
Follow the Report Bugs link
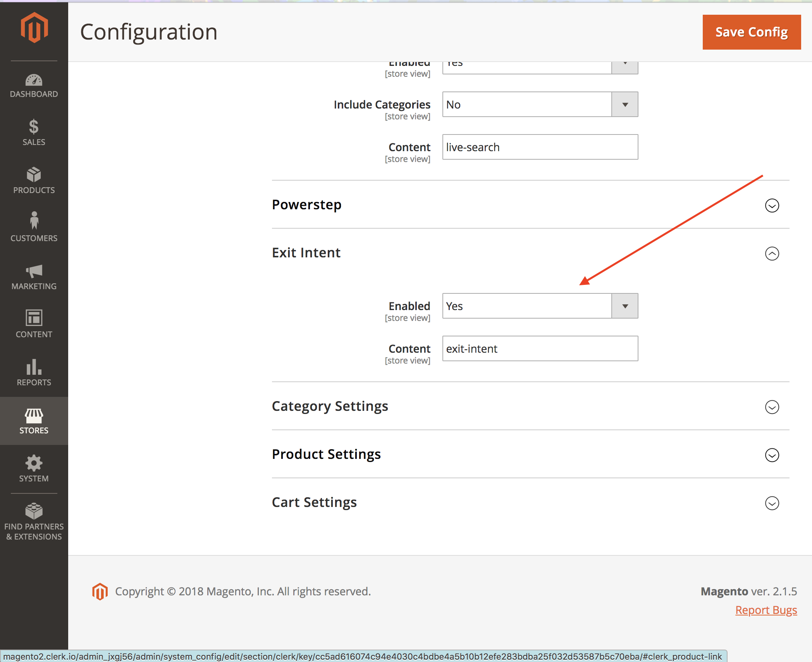point(766,610)
